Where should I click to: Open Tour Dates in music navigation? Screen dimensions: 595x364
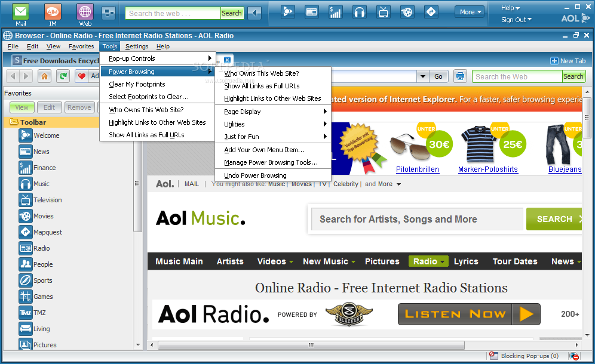click(515, 261)
